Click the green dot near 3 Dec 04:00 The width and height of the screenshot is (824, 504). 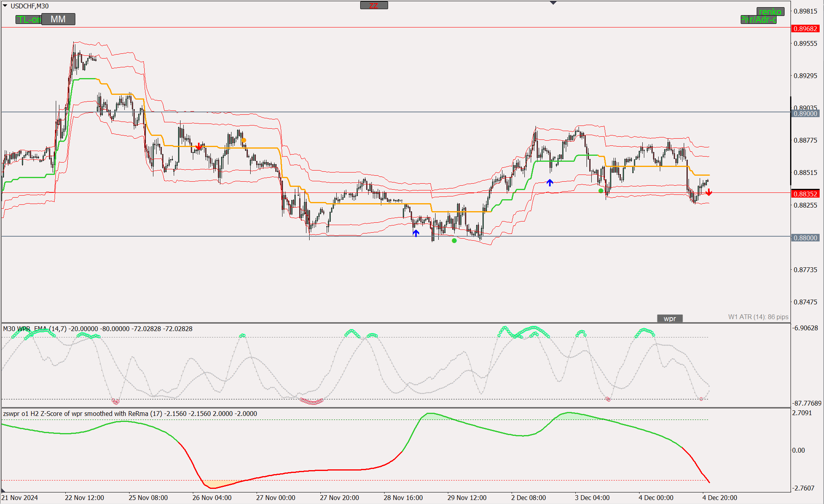click(601, 191)
